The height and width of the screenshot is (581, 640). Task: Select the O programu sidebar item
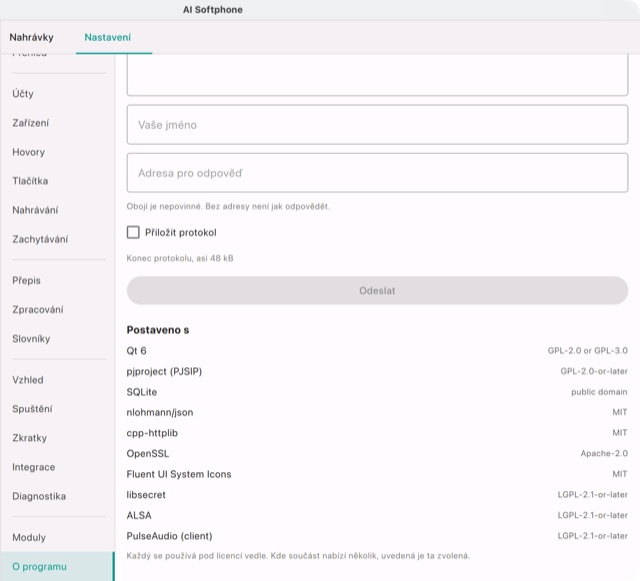pyautogui.click(x=57, y=566)
